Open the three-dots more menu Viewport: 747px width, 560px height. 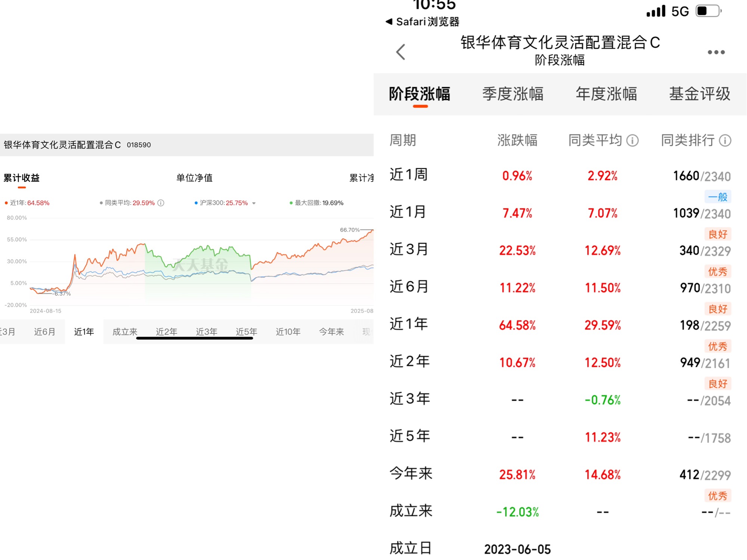pos(716,52)
